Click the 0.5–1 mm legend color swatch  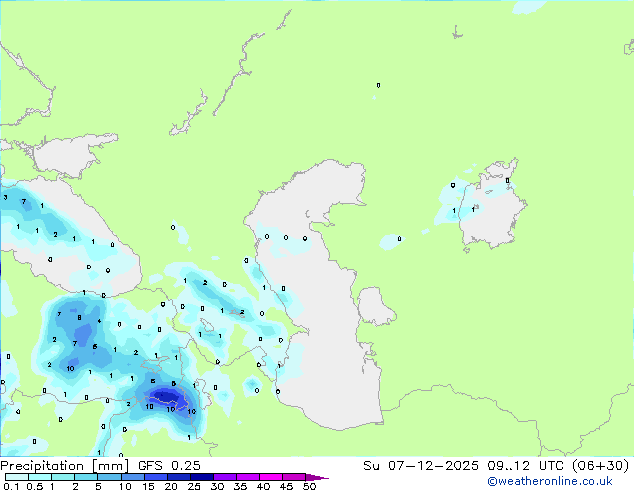[40, 477]
